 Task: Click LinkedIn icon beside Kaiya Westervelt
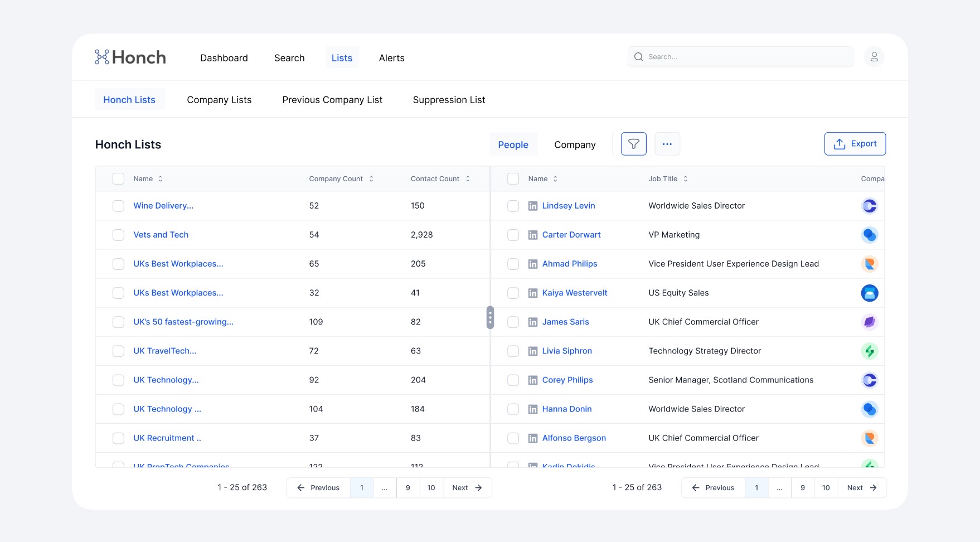[533, 293]
